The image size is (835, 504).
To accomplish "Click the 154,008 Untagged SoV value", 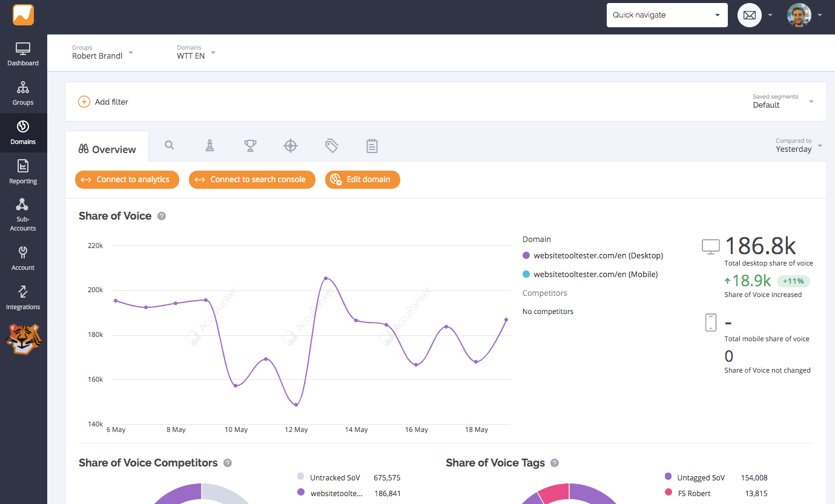I will click(x=754, y=477).
